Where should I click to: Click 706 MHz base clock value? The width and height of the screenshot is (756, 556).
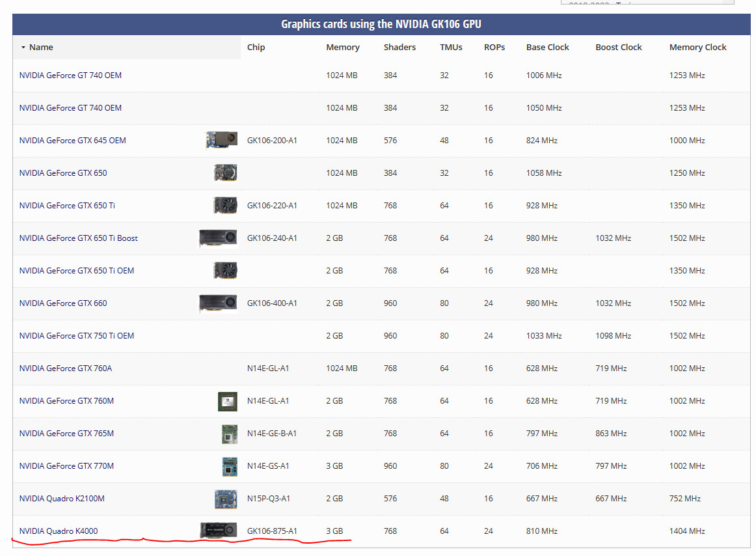click(x=542, y=466)
